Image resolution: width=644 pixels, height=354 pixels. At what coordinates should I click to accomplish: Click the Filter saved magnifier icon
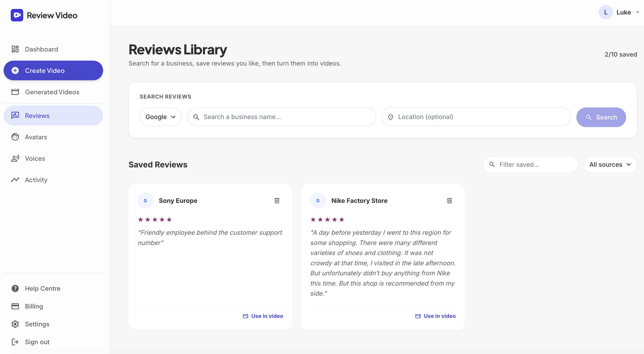coord(492,165)
